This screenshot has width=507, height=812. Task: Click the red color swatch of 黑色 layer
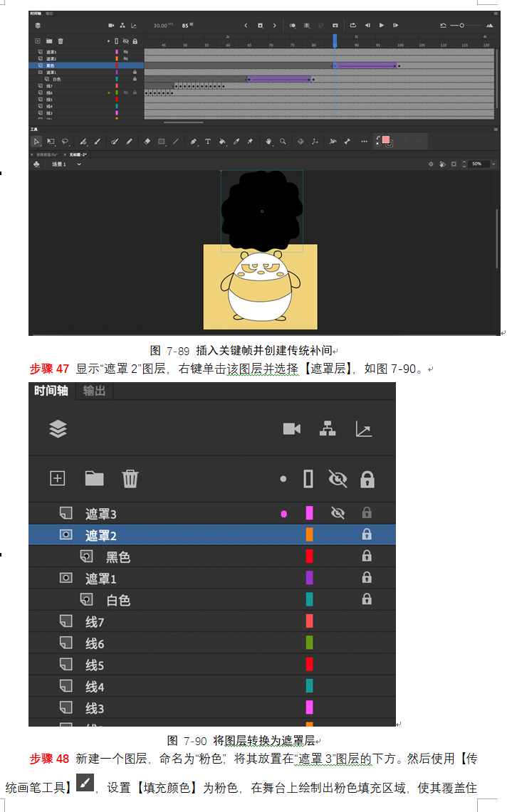[x=310, y=557]
